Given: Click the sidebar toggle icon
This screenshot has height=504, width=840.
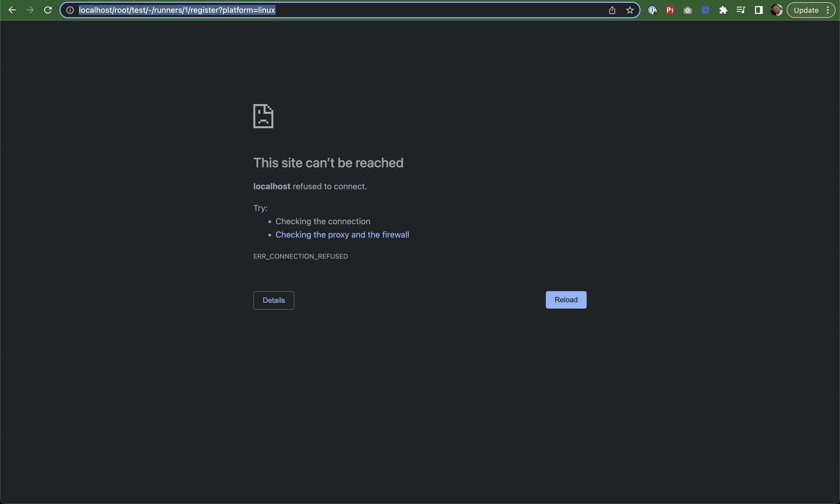Looking at the screenshot, I should point(759,10).
